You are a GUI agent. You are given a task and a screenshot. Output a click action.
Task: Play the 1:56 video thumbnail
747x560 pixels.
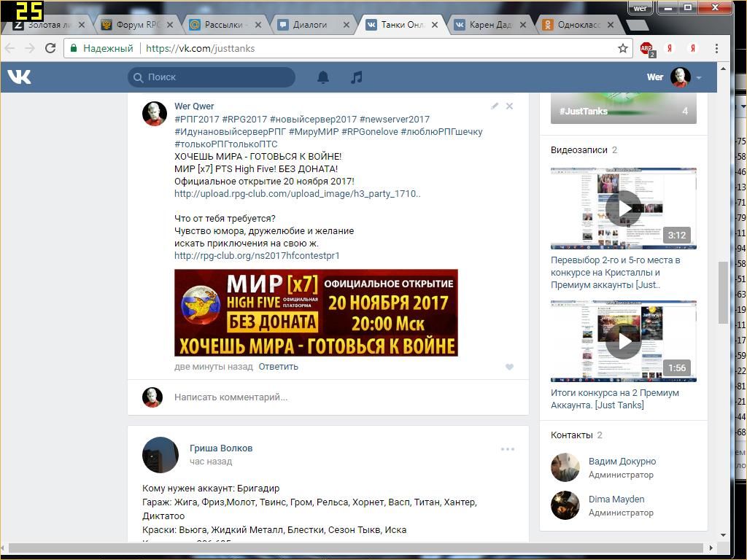[623, 341]
